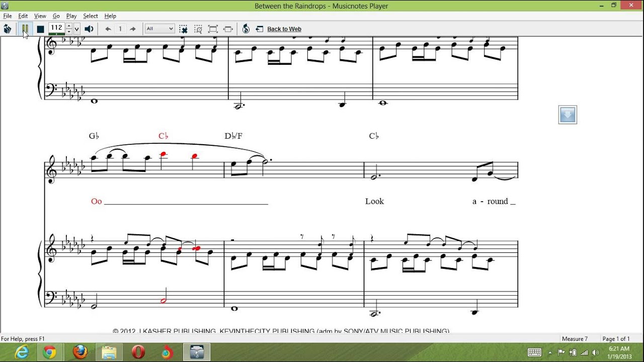Click the Back to Web link
Viewport: 644px width, 362px height.
(284, 29)
